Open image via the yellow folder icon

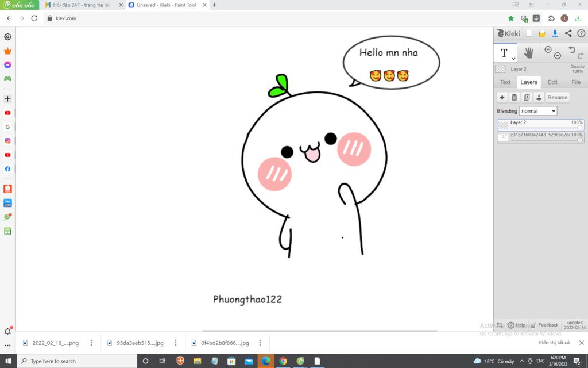click(542, 34)
